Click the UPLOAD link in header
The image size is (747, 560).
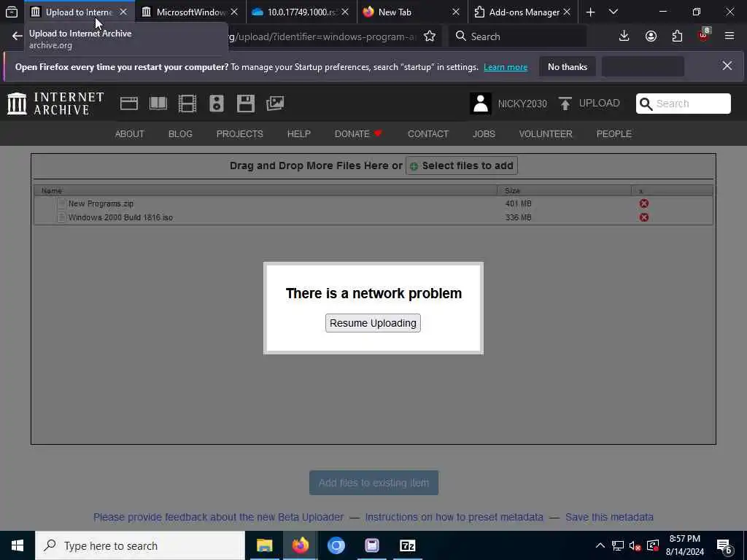[600, 104]
